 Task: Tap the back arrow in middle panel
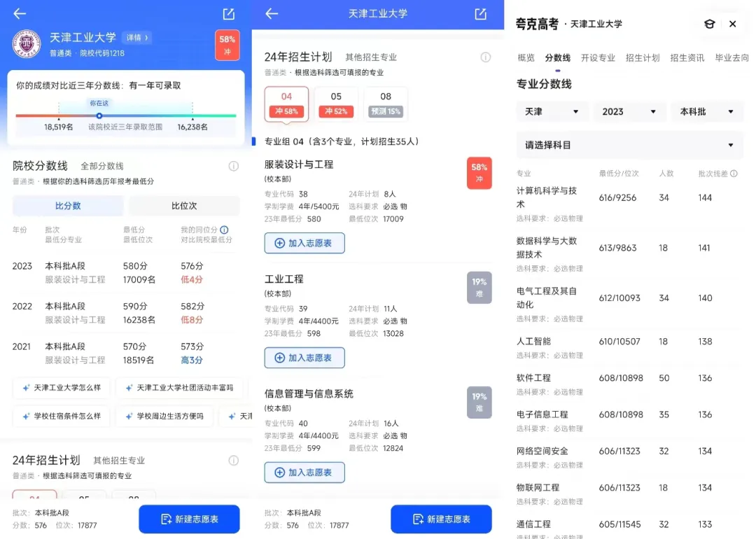272,13
